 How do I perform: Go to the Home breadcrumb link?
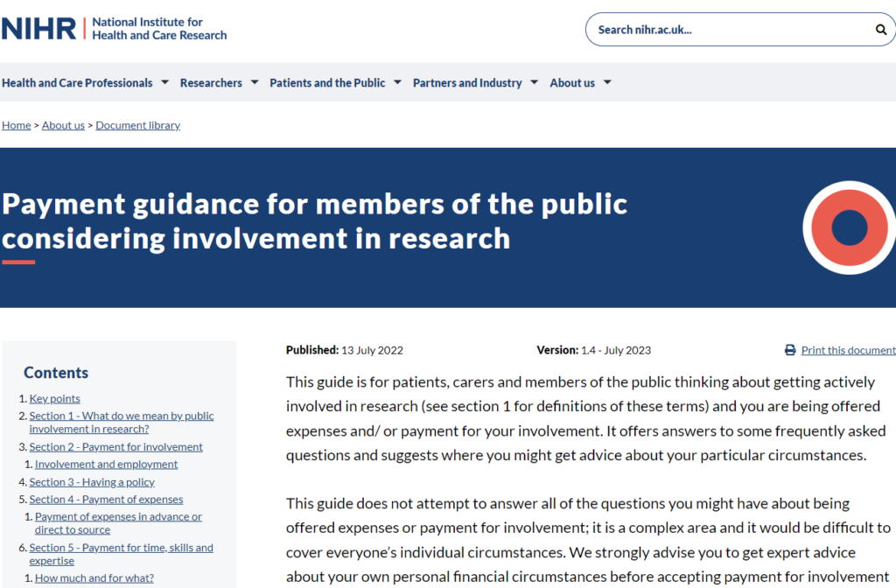click(x=17, y=125)
